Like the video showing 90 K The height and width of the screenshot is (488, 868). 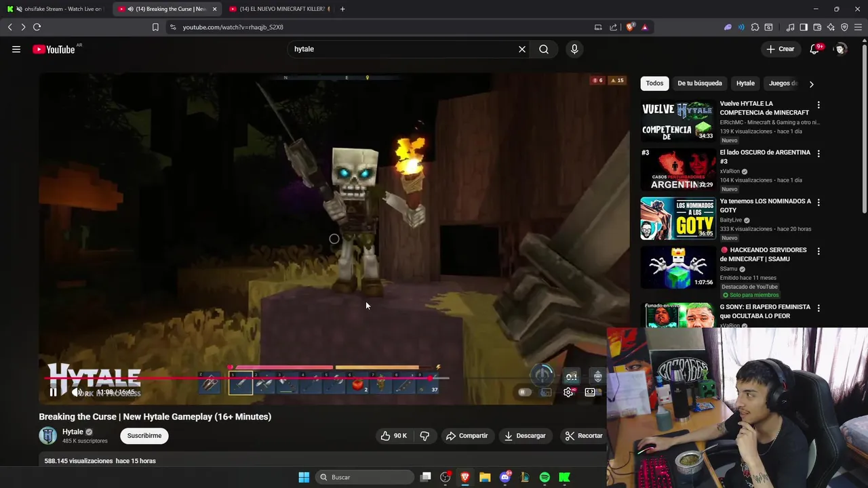pos(394,436)
